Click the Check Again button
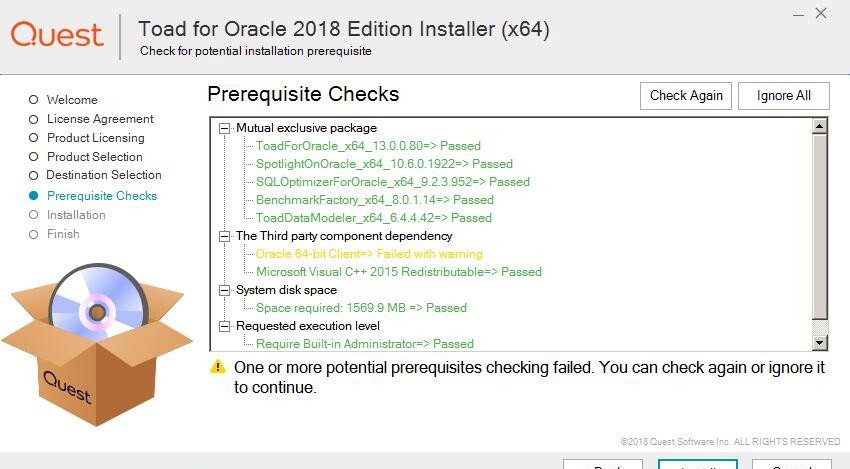Image resolution: width=850 pixels, height=469 pixels. point(686,96)
